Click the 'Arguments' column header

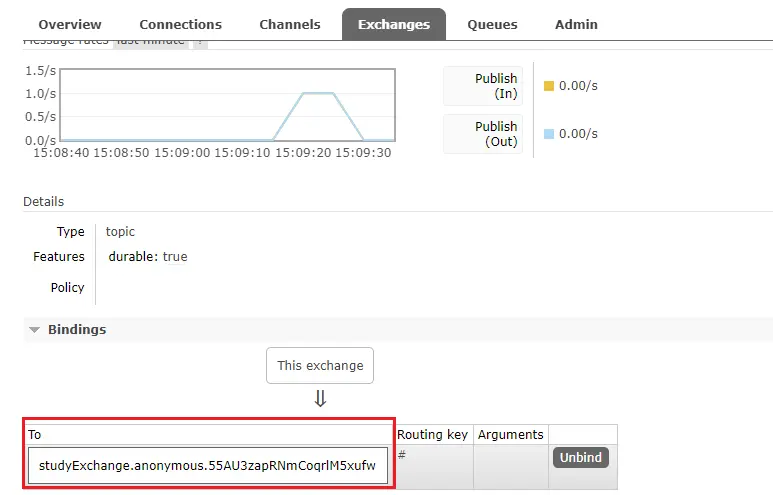[511, 434]
